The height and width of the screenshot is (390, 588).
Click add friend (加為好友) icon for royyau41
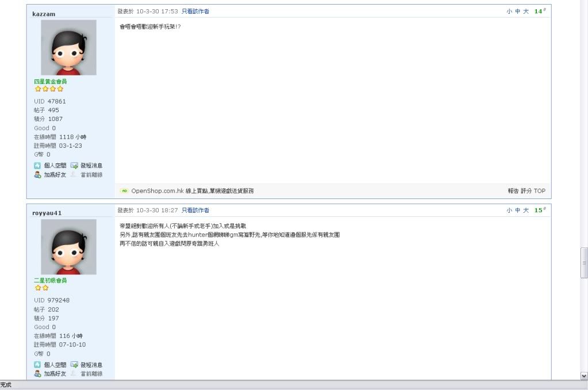(37, 374)
